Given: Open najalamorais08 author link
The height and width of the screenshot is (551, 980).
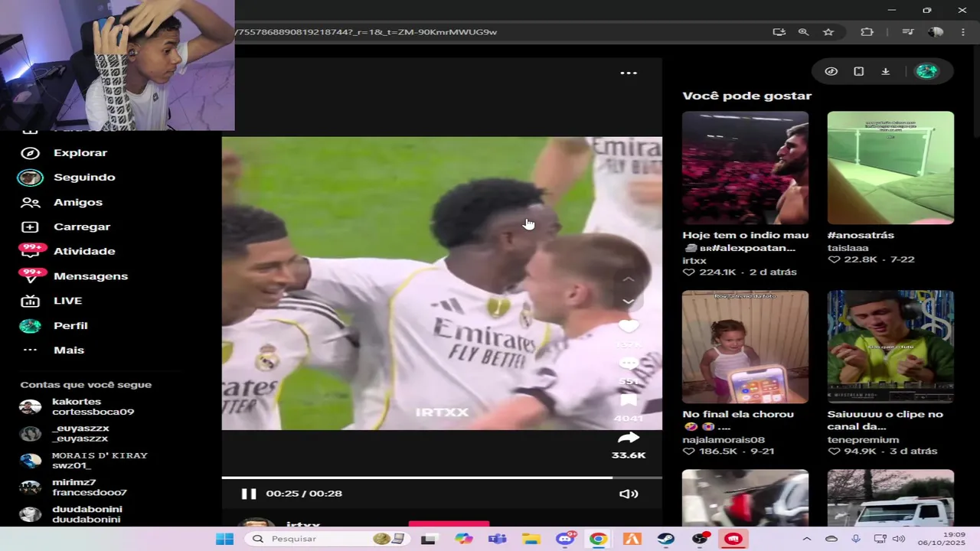Looking at the screenshot, I should coord(724,440).
